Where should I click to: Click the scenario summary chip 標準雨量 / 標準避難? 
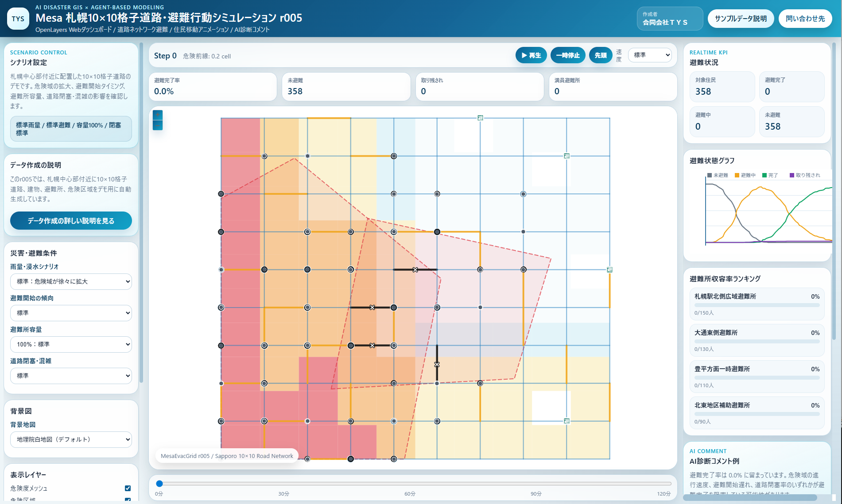[x=71, y=129]
